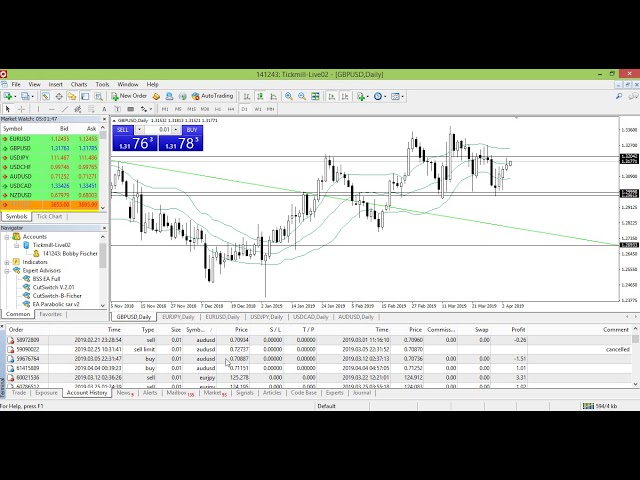Select CutSwitch V.2.01 expert advisor
The height and width of the screenshot is (480, 640).
pyautogui.click(x=54, y=287)
